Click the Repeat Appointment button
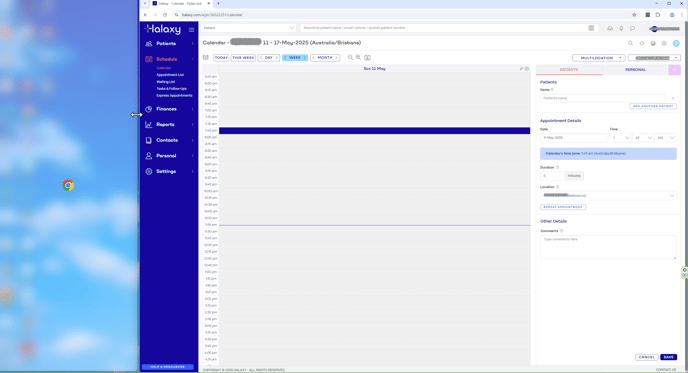The image size is (688, 373). point(563,207)
